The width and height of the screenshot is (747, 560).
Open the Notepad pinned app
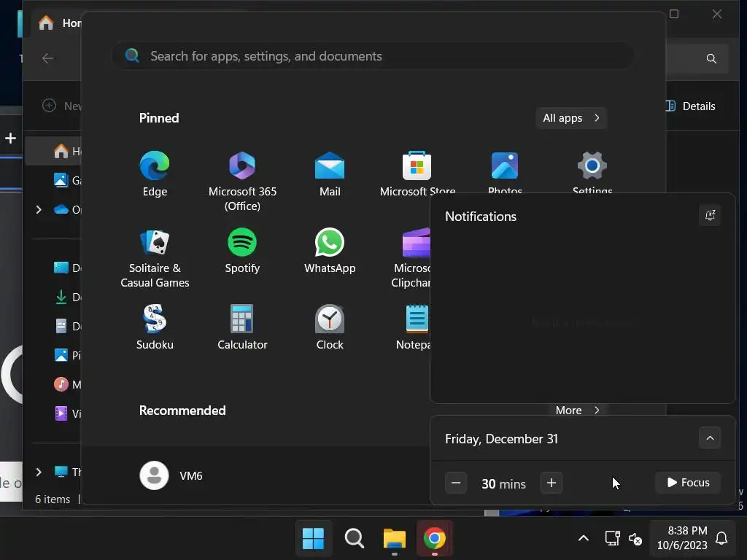click(x=414, y=327)
